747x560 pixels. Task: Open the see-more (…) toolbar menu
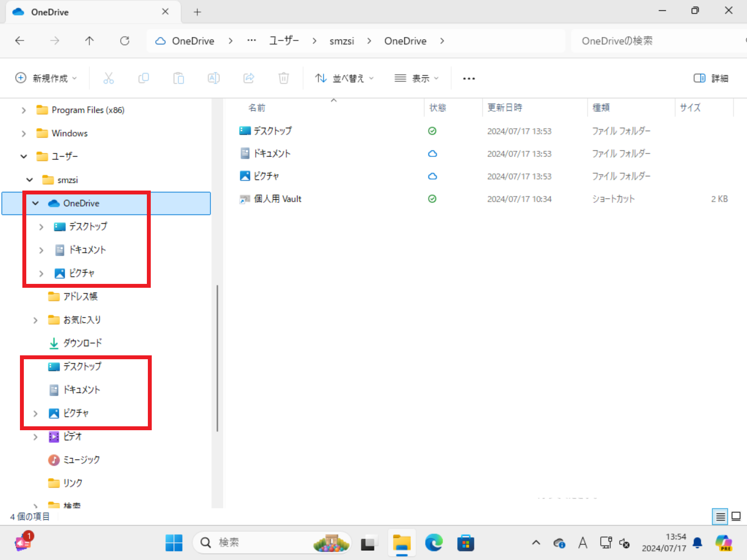(468, 78)
